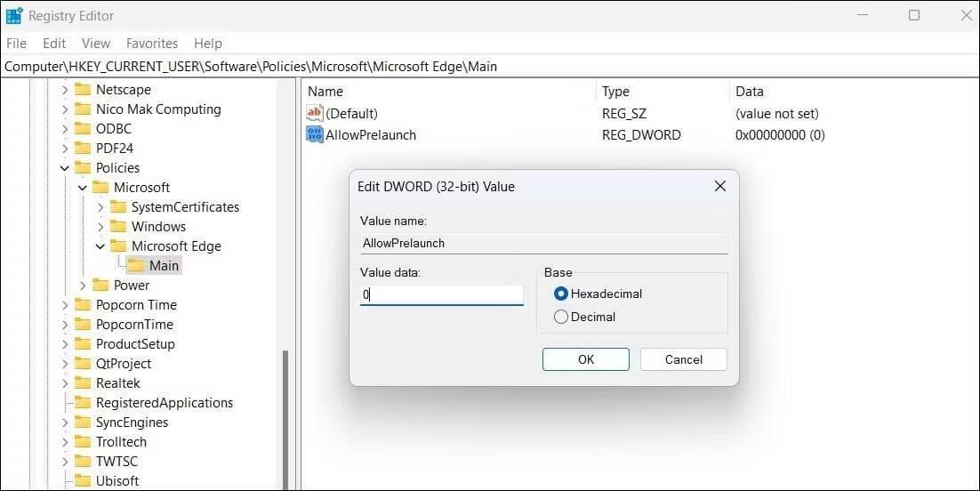Click the Value data input field
Screen dimensions: 980x491
441,294
